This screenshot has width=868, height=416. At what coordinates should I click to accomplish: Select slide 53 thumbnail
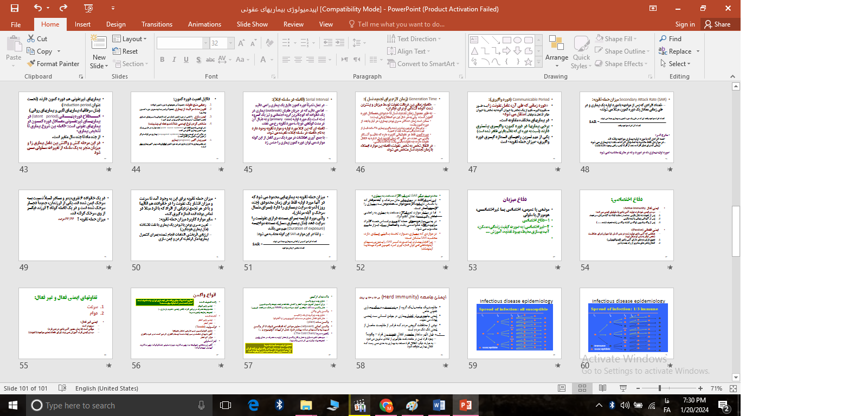tap(514, 225)
